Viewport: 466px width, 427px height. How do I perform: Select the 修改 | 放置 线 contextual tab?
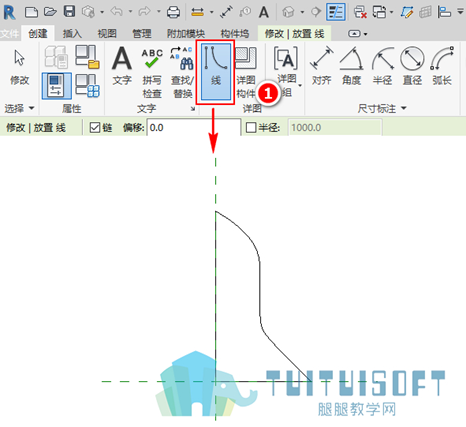click(x=294, y=34)
